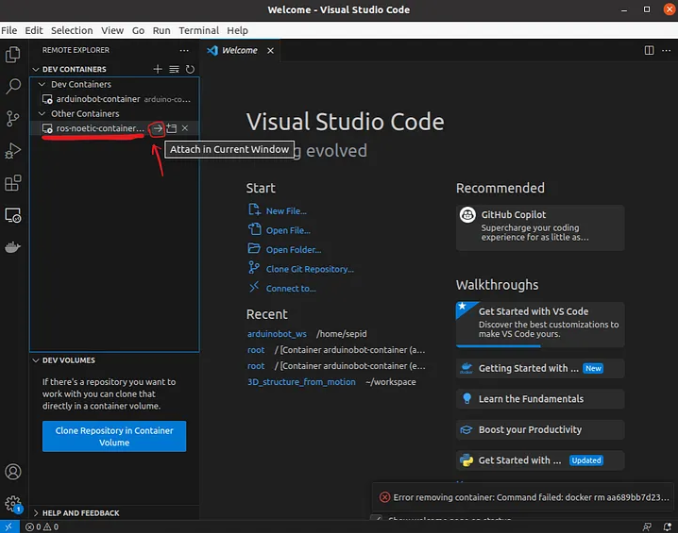Open the Explorer view in activity bar
This screenshot has height=533, width=678.
pos(13,55)
